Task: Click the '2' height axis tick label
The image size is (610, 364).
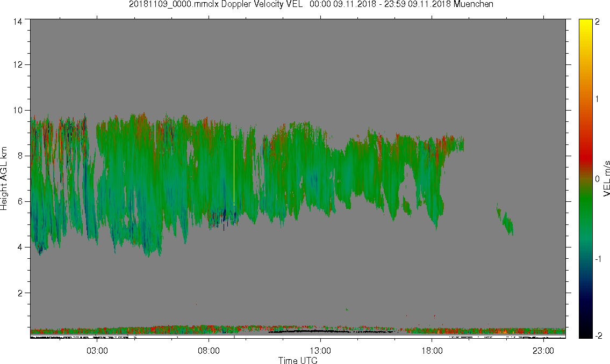Action: tap(19, 293)
